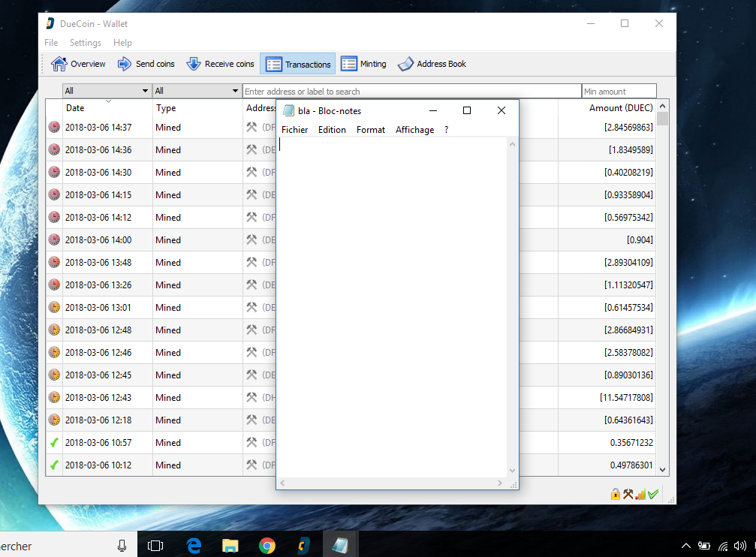Open Google Chrome from the taskbar

(267, 546)
